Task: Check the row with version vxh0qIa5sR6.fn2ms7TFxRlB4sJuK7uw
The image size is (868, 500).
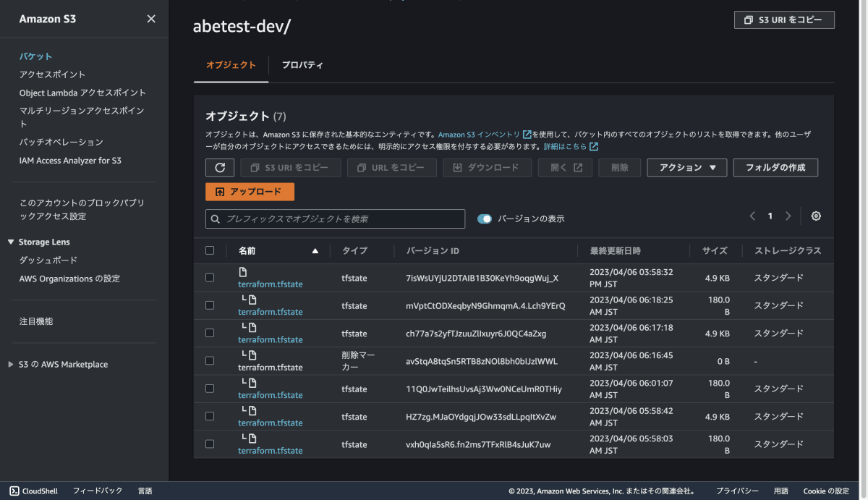Action: pos(210,444)
